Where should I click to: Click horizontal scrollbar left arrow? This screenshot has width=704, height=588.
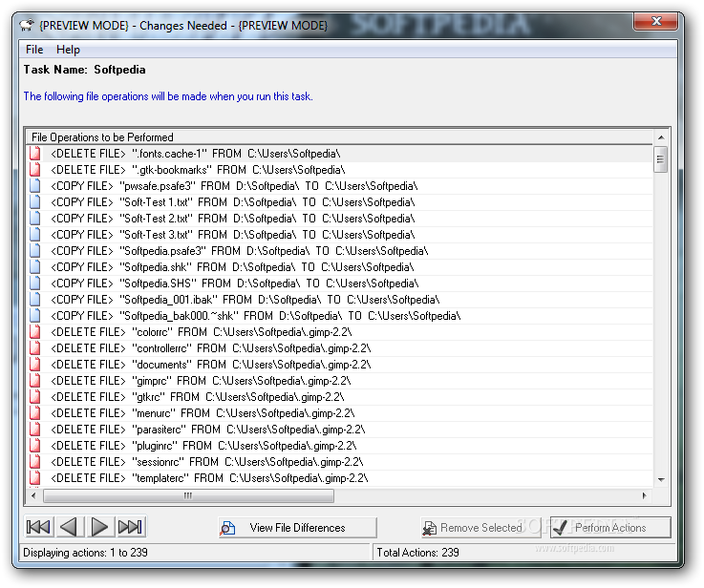pos(33,495)
